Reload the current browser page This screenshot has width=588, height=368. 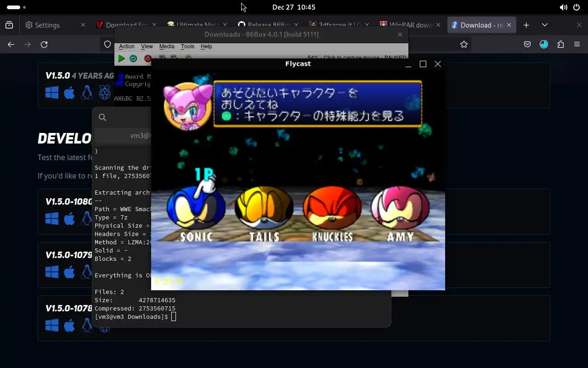point(44,44)
